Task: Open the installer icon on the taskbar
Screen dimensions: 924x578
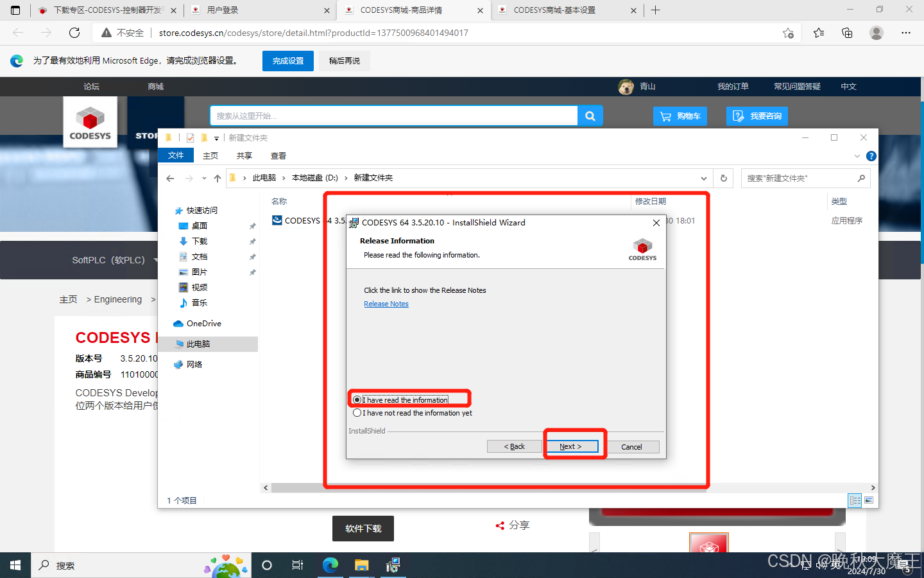Action: coord(393,565)
